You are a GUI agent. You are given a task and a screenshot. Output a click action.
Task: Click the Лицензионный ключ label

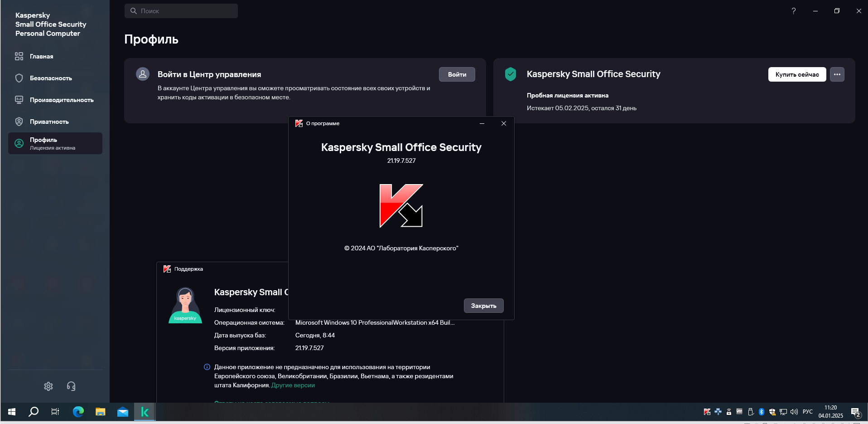point(245,310)
